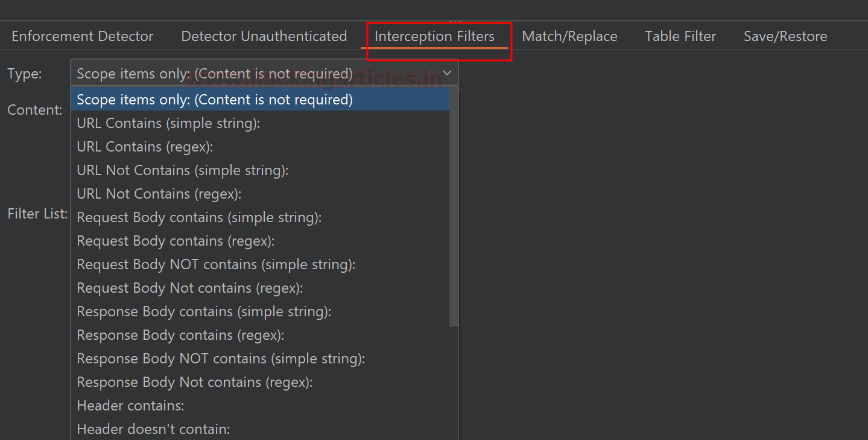The height and width of the screenshot is (440, 868).
Task: Open the Match/Replace tab
Action: (x=569, y=36)
